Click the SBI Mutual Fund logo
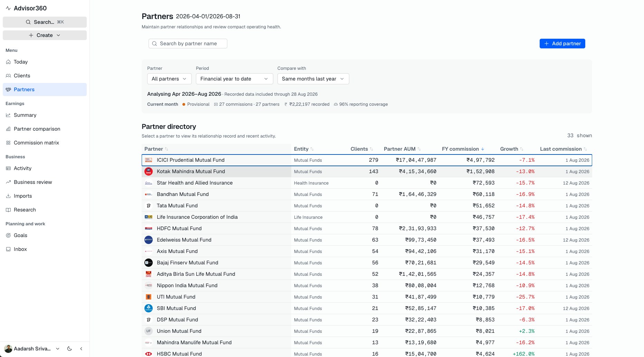The width and height of the screenshot is (644, 357). pos(149,308)
